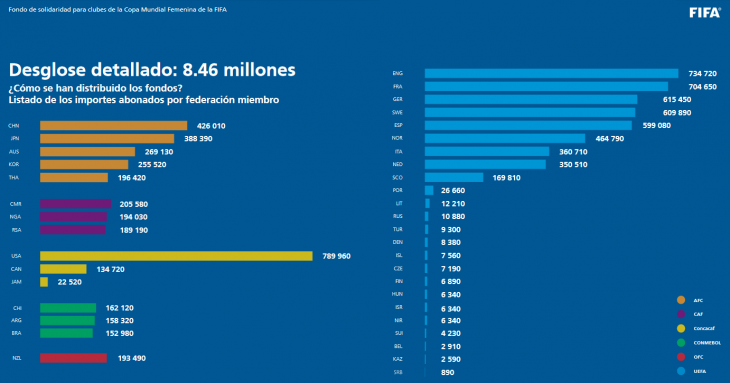This screenshot has width=730, height=383.
Task: Click the value 704 650
Action: 703,87
